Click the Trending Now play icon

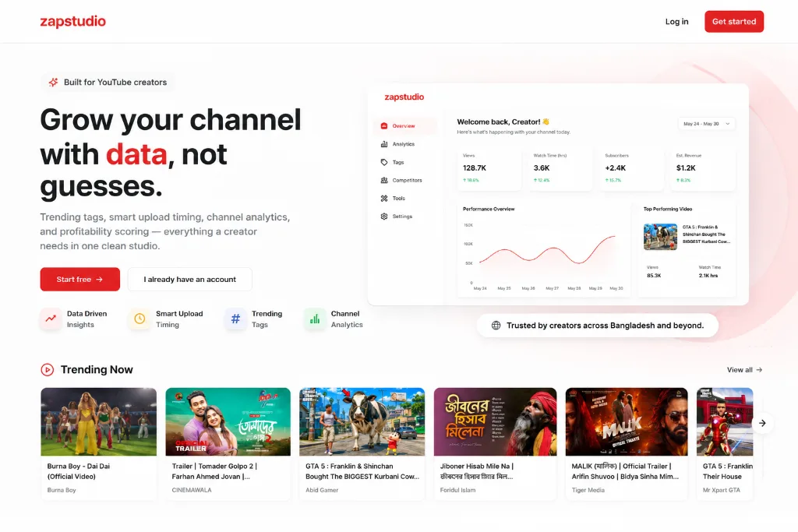click(48, 370)
